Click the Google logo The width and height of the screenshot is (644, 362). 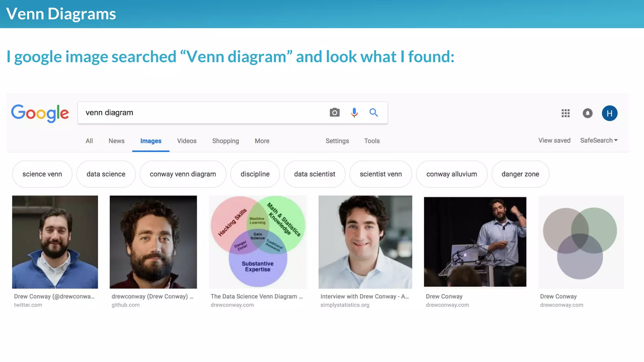40,113
